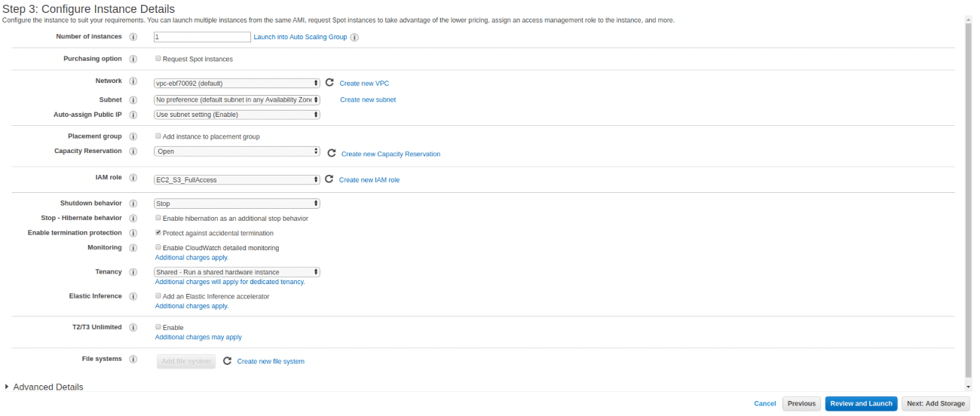Click Create new IAM role link
The height and width of the screenshot is (416, 980).
(x=369, y=180)
